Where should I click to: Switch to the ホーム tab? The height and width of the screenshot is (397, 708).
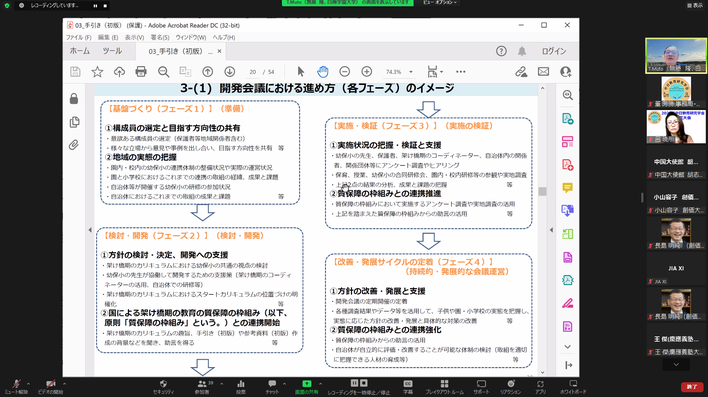(79, 51)
